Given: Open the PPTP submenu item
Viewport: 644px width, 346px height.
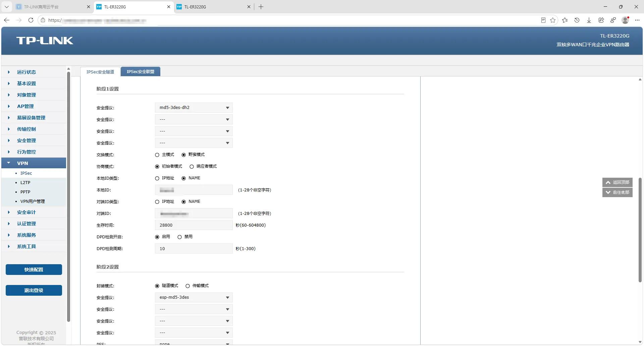Looking at the screenshot, I should [x=25, y=192].
